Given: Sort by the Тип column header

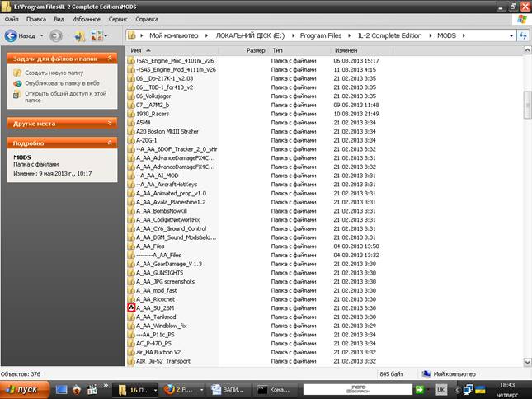Looking at the screenshot, I should coord(300,50).
